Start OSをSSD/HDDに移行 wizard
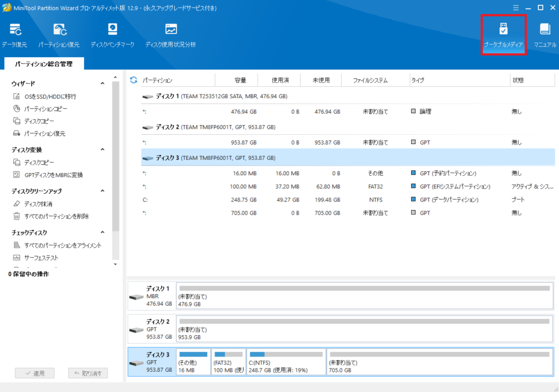559x392 pixels. click(50, 96)
